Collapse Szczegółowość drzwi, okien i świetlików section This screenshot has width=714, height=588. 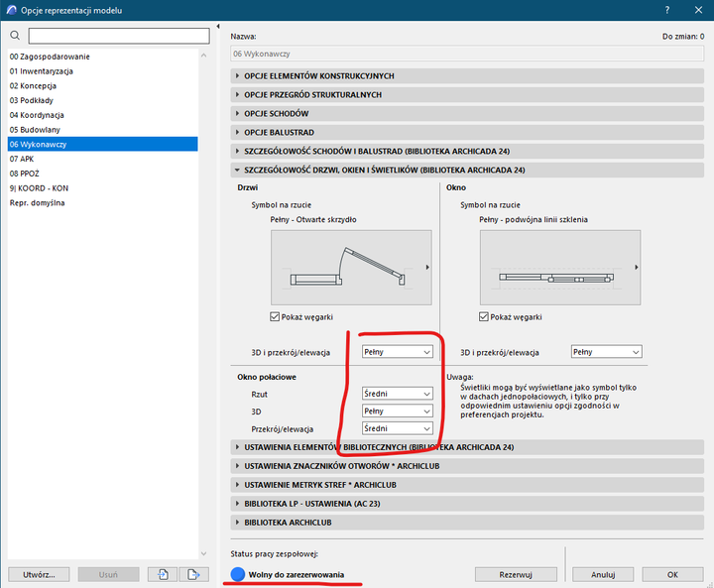pos(467,170)
